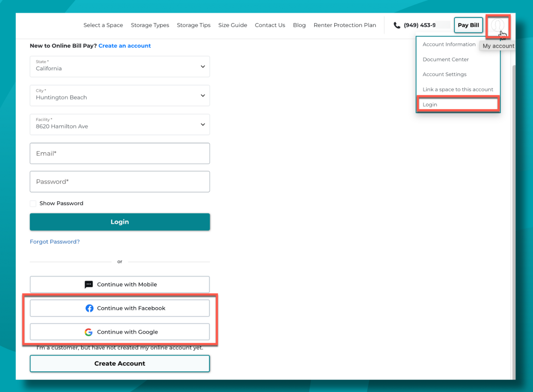Expand the State dropdown showing California
533x392 pixels.
pyautogui.click(x=120, y=66)
